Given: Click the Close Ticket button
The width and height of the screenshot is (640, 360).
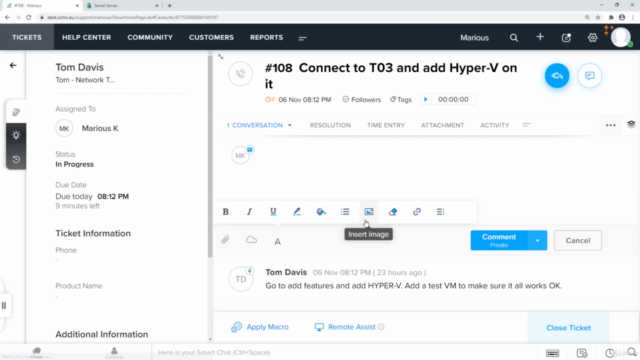Looking at the screenshot, I should 569,328.
